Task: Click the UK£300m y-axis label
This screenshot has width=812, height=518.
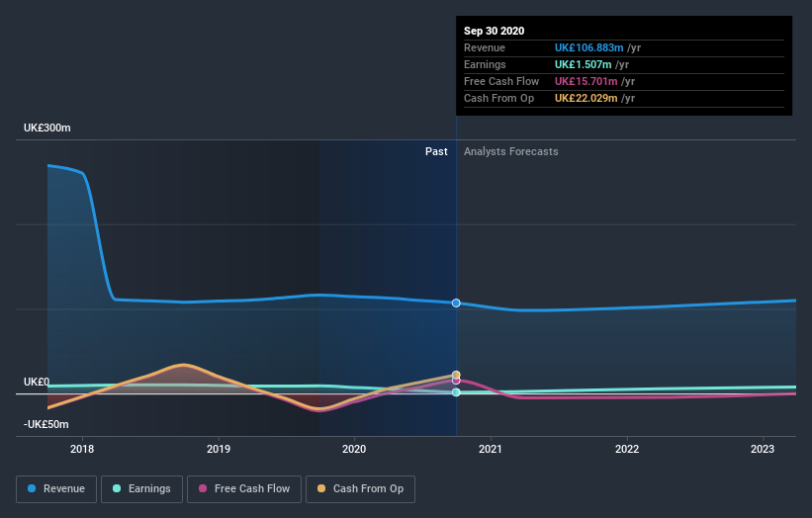Action: click(x=47, y=128)
